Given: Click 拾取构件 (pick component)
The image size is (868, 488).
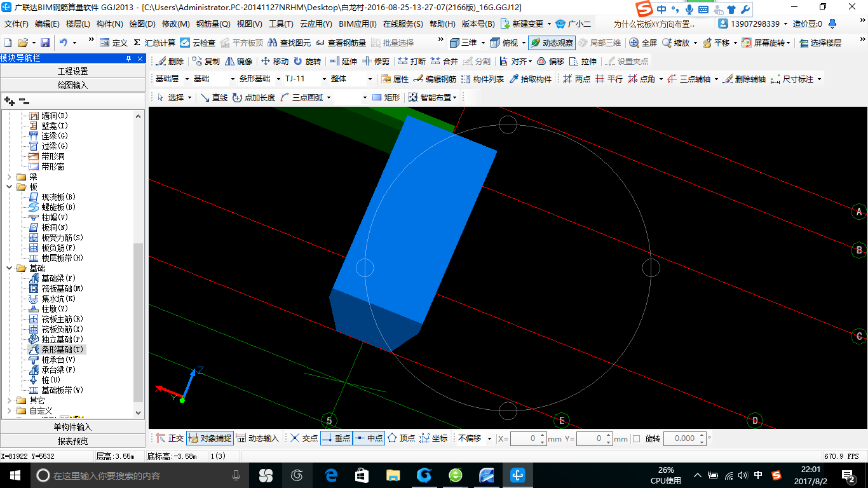Looking at the screenshot, I should click(531, 79).
